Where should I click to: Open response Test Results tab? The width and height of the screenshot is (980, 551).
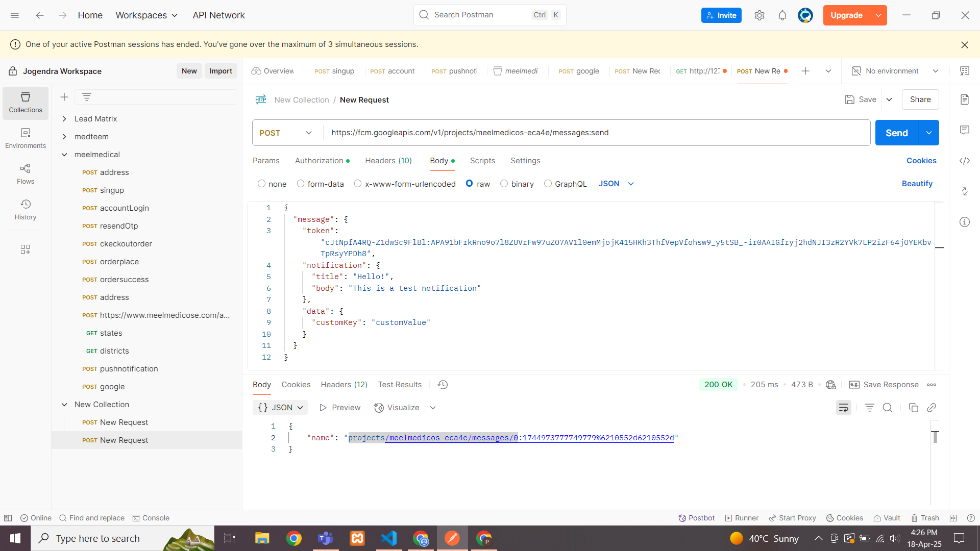click(400, 385)
